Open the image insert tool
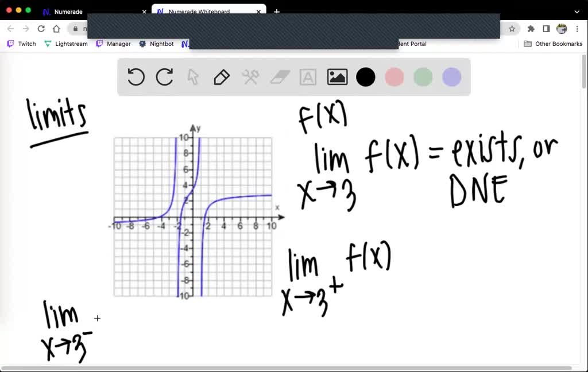The height and width of the screenshot is (372, 588). (337, 77)
